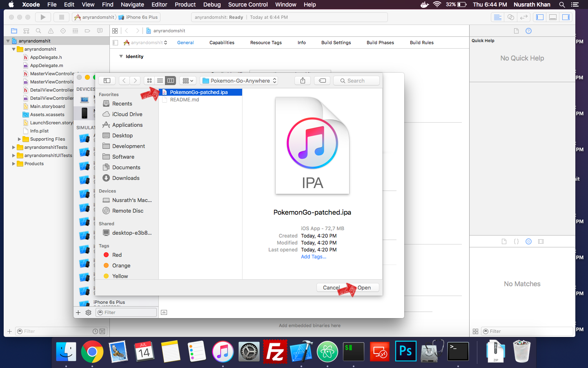Open the Find navigator magnifier icon

tap(38, 31)
